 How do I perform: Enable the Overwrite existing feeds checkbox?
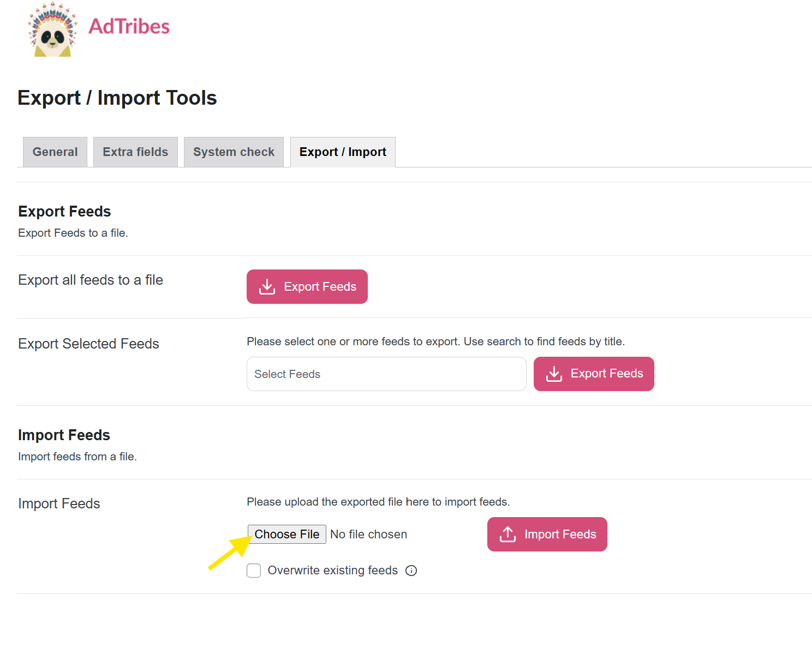254,571
